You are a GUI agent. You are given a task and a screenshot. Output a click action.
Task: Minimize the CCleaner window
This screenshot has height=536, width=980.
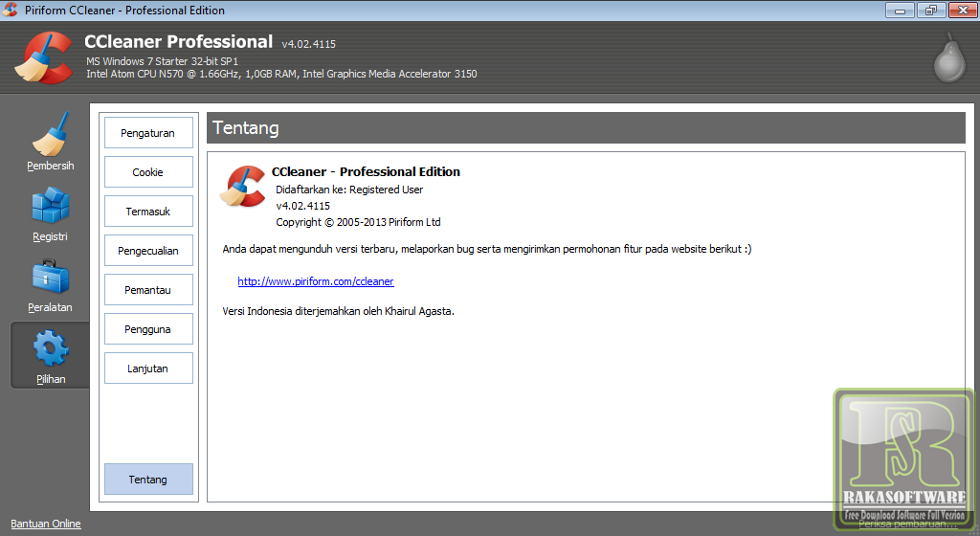click(900, 10)
